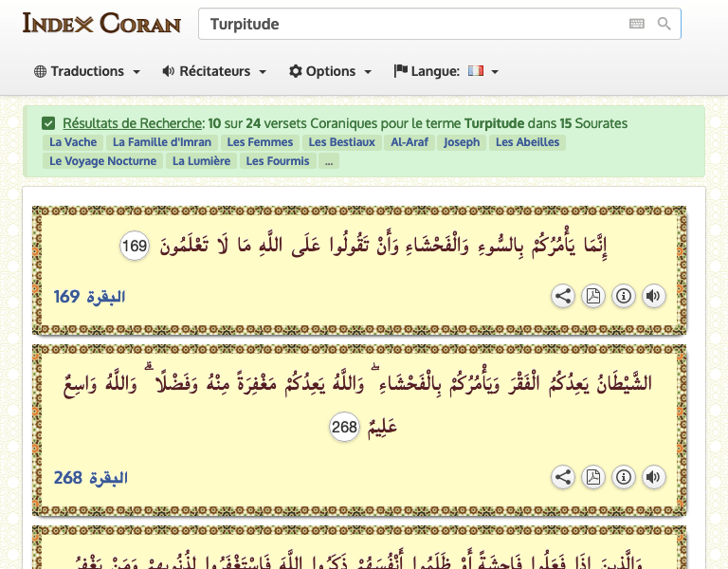Viewport: 728px width, 569px height.
Task: Expand the Traductions dropdown
Action: click(87, 71)
